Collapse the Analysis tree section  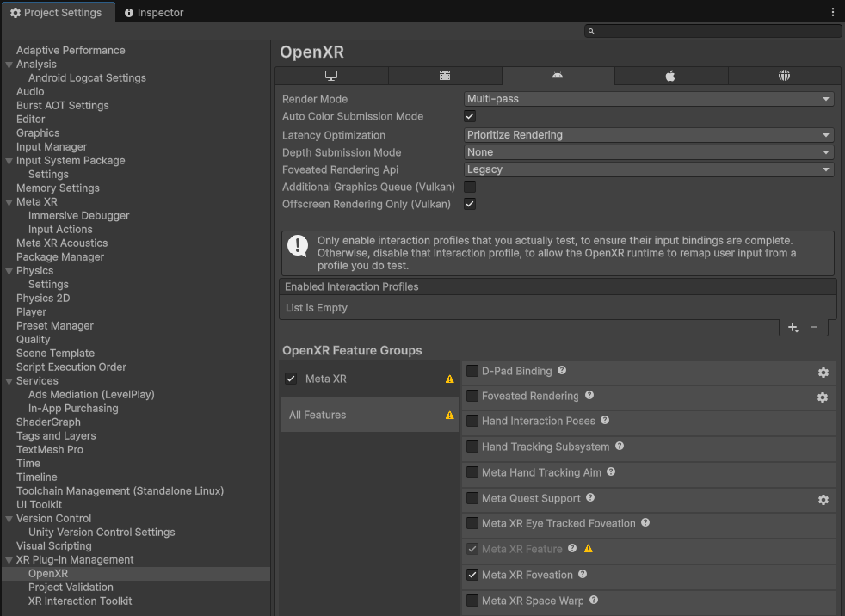click(x=9, y=65)
